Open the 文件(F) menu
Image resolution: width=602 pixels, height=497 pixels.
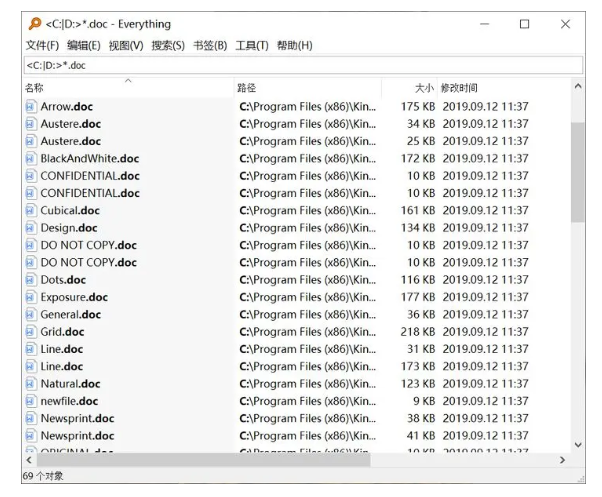click(x=42, y=45)
